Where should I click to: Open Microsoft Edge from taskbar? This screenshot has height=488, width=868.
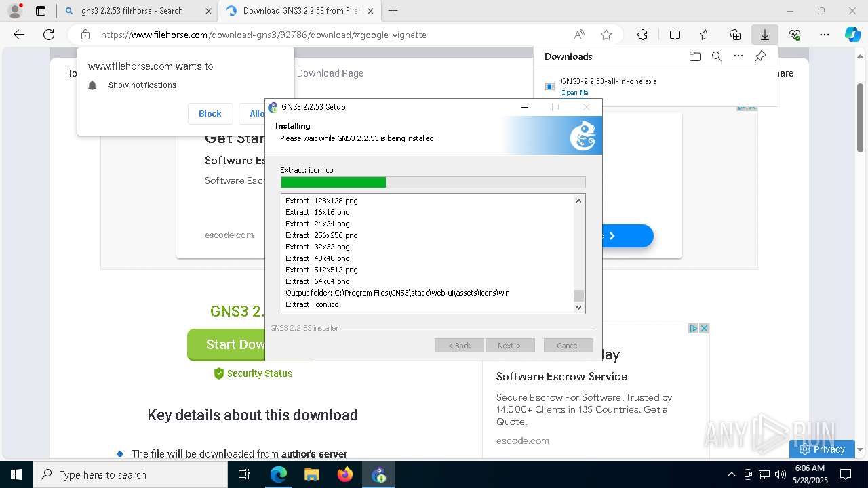coord(278,474)
